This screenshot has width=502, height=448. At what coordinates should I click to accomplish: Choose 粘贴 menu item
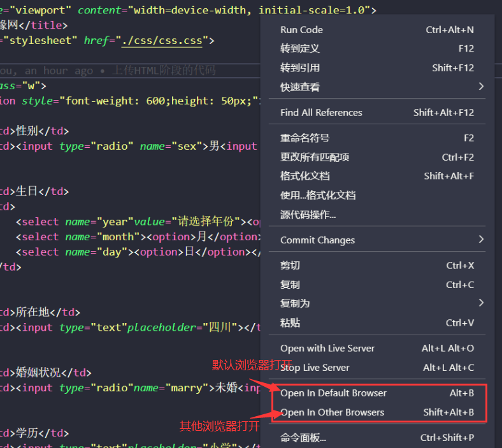377,323
